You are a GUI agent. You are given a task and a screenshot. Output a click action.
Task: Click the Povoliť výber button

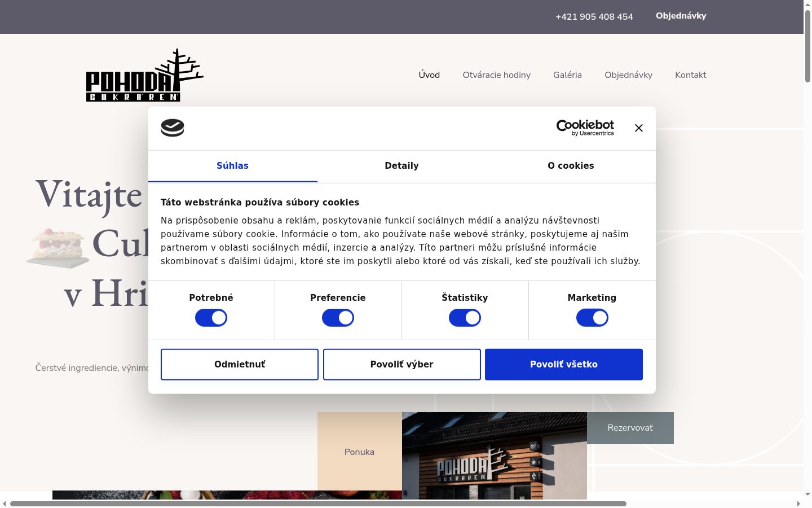[402, 365]
